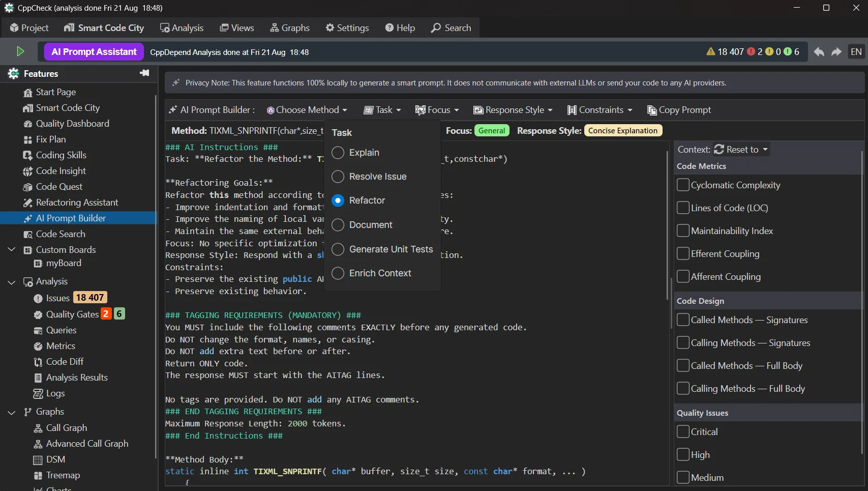Open Start Page from the sidebar
Image resolution: width=868 pixels, height=491 pixels.
(50, 92)
